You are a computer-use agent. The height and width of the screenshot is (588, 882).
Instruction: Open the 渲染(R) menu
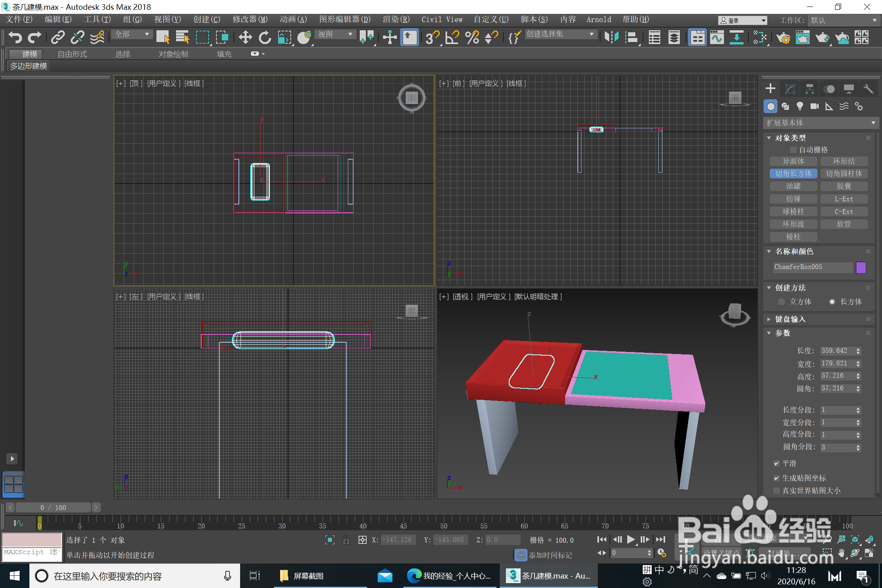tap(396, 19)
